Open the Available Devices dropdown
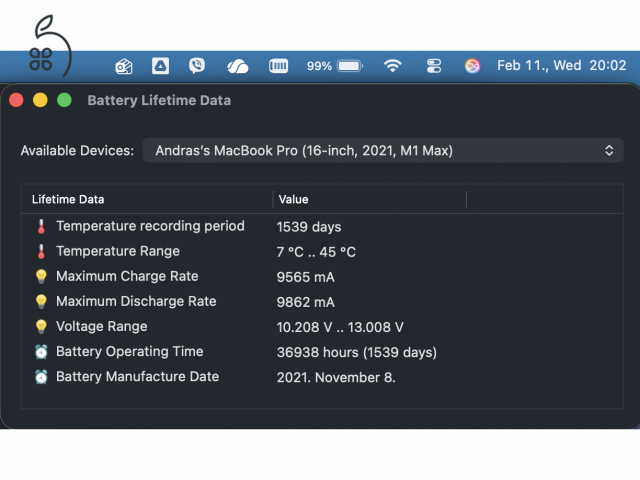The width and height of the screenshot is (640, 480). tap(383, 151)
